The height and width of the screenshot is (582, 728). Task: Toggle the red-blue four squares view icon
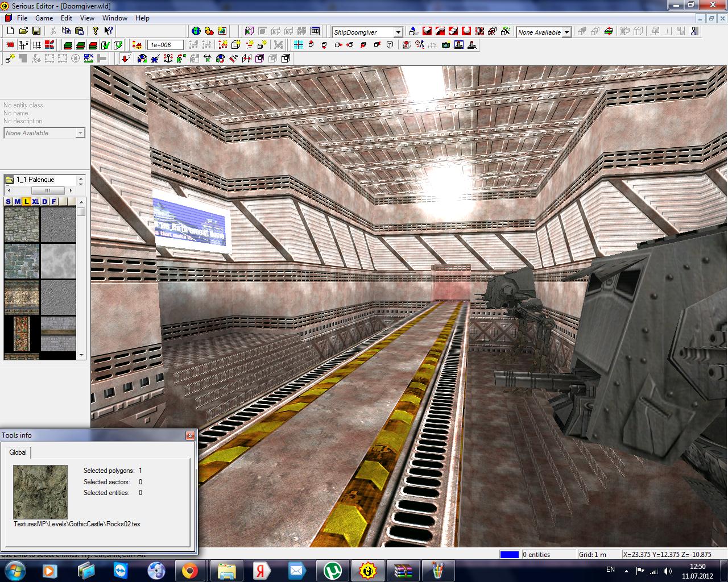49,44
